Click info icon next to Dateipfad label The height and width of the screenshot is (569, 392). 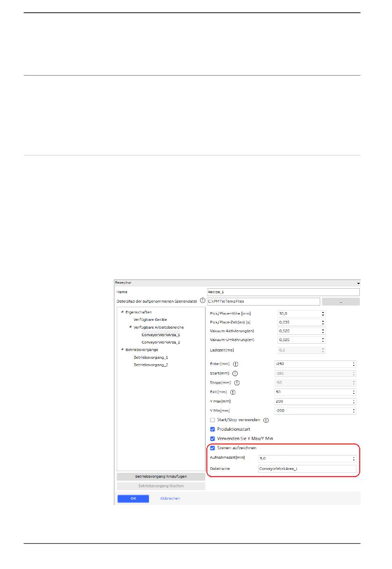point(203,301)
